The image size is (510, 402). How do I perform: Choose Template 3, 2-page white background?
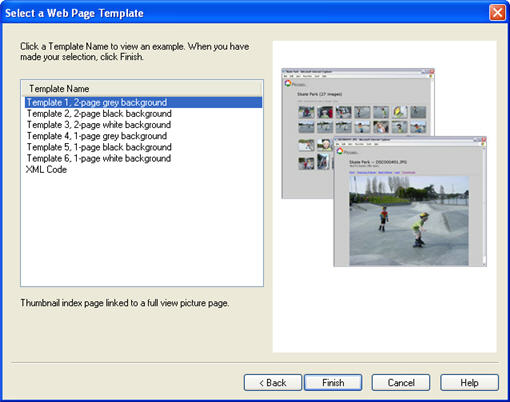coord(99,125)
